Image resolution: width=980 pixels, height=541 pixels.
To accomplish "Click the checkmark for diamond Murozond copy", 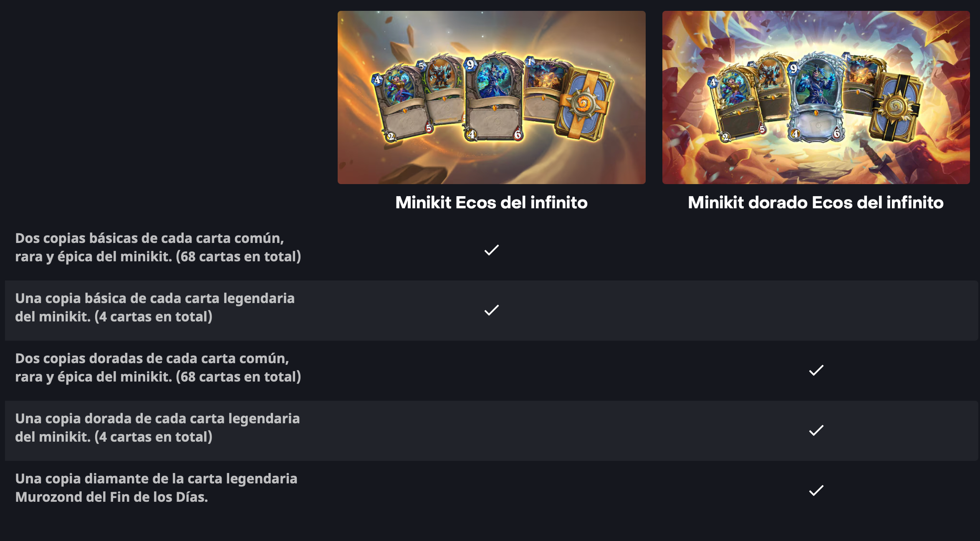I will click(816, 490).
